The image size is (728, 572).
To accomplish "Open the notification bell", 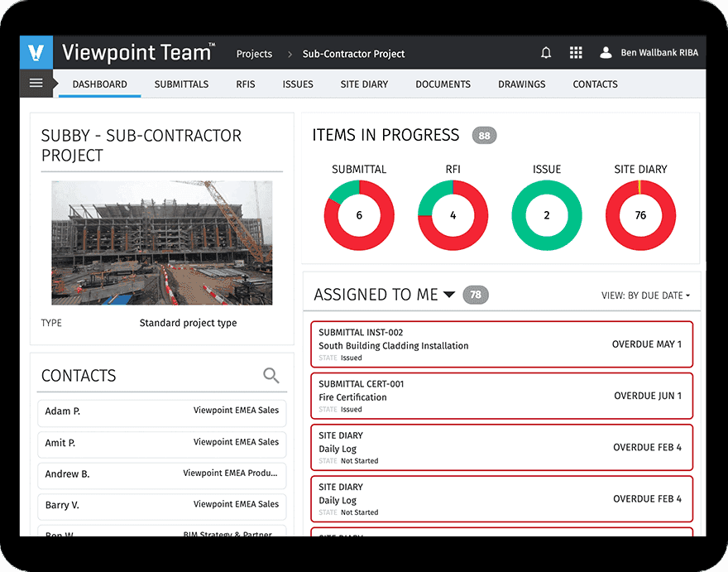I will [546, 51].
